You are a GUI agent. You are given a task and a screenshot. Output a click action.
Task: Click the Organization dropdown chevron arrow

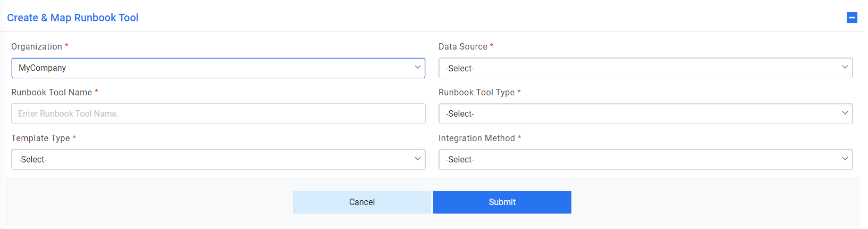[x=417, y=68]
